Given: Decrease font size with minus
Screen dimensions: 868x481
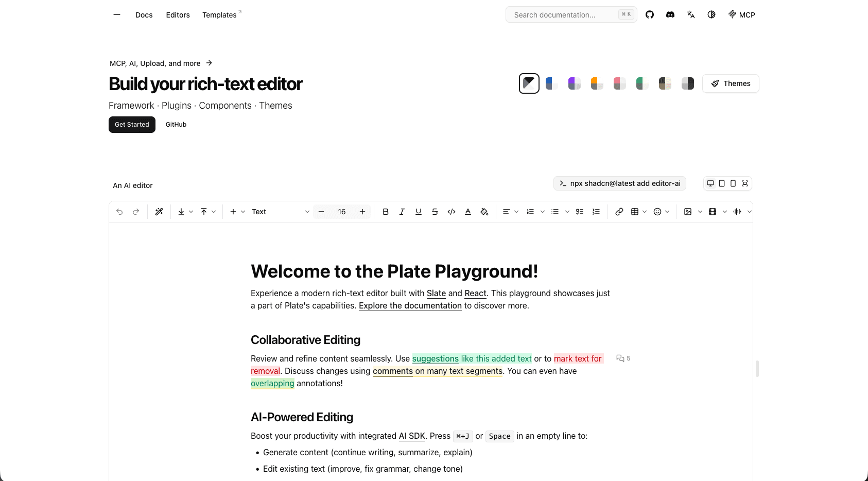Looking at the screenshot, I should click(321, 212).
